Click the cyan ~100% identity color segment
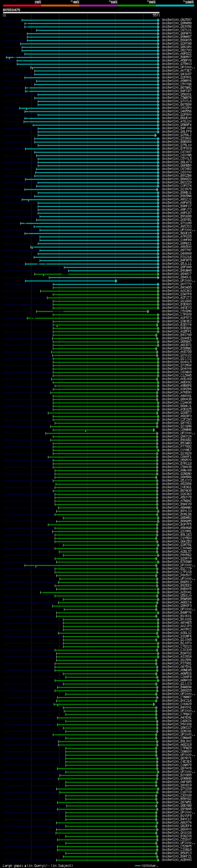The width and height of the screenshot is (197, 868). click(x=175, y=6)
